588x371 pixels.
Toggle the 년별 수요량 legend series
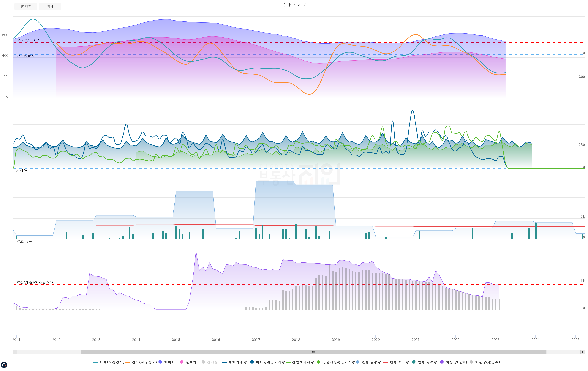[x=396, y=362]
